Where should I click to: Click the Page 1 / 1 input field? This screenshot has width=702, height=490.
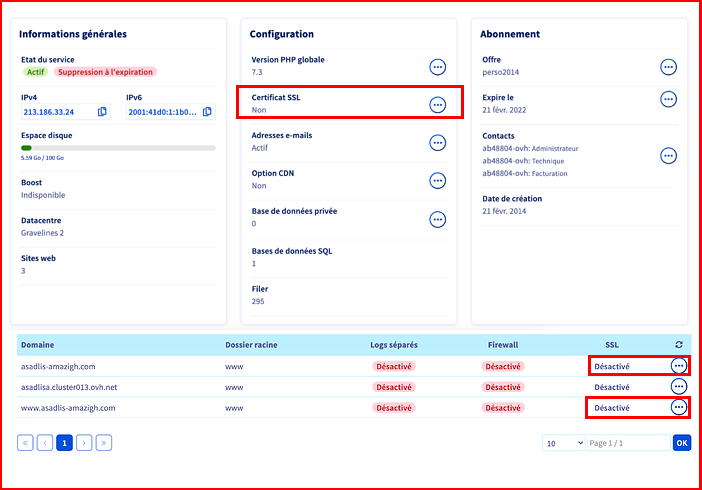click(x=628, y=442)
